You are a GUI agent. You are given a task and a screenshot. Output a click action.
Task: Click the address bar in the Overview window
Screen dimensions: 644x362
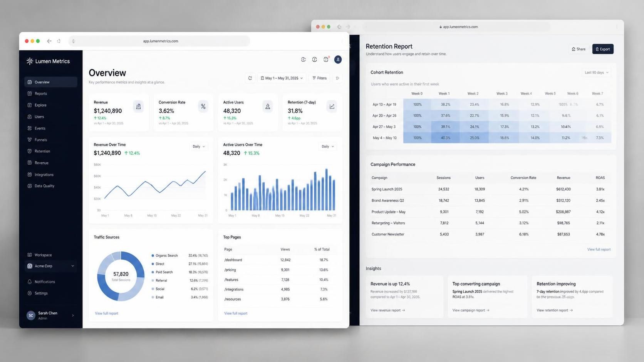159,41
